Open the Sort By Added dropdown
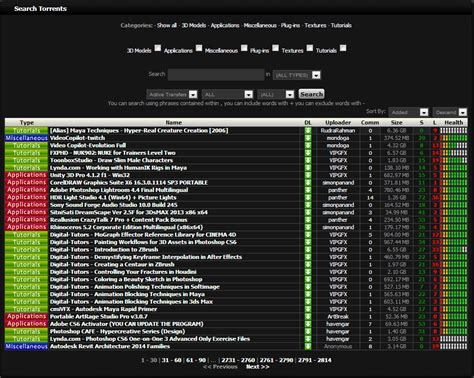Viewport: 474px width, 378px height. click(408, 112)
